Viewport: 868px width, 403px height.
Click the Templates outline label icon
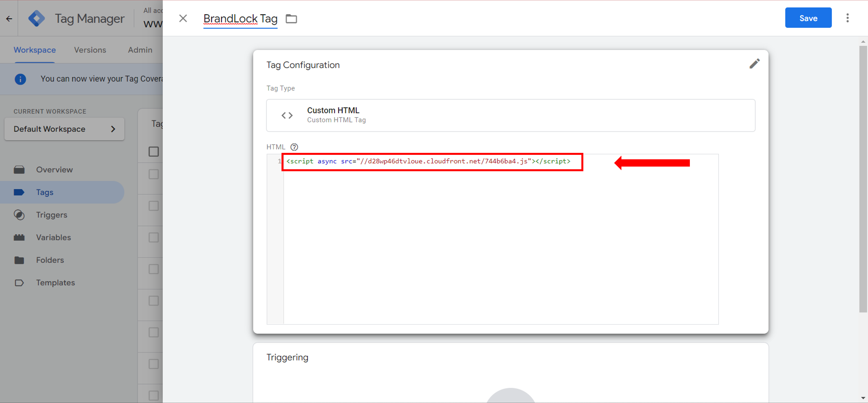point(19,283)
